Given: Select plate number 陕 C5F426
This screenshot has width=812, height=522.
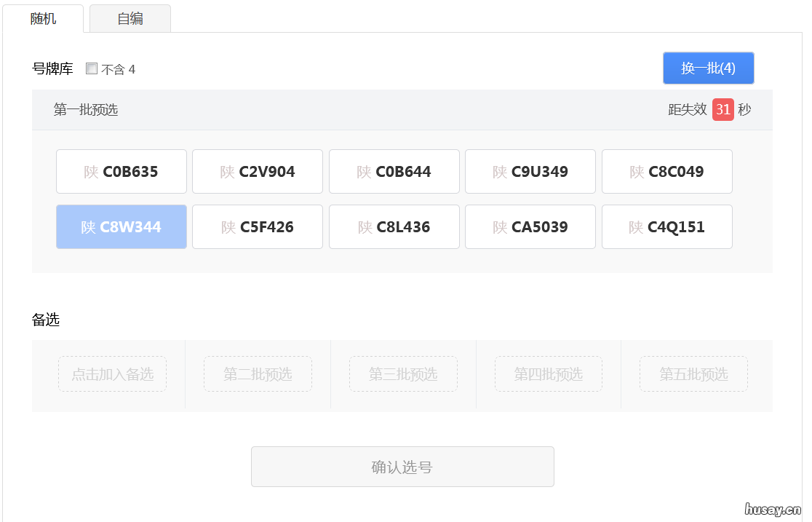Looking at the screenshot, I should [x=258, y=227].
